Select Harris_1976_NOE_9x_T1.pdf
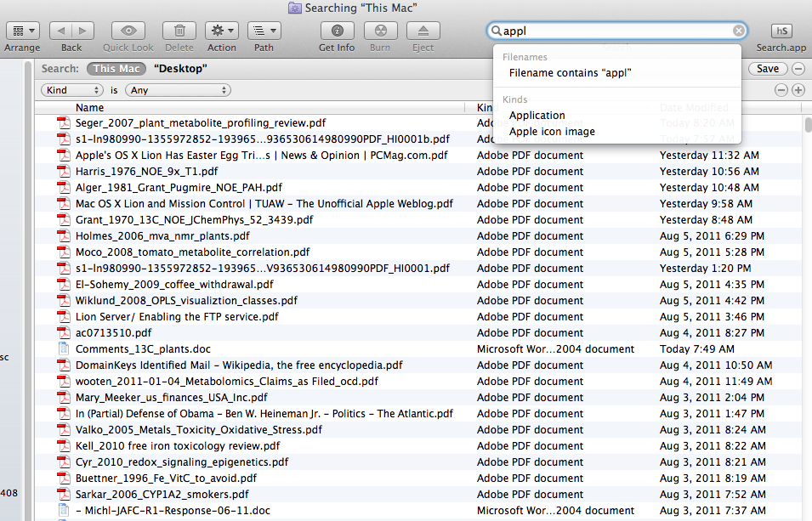 point(146,172)
